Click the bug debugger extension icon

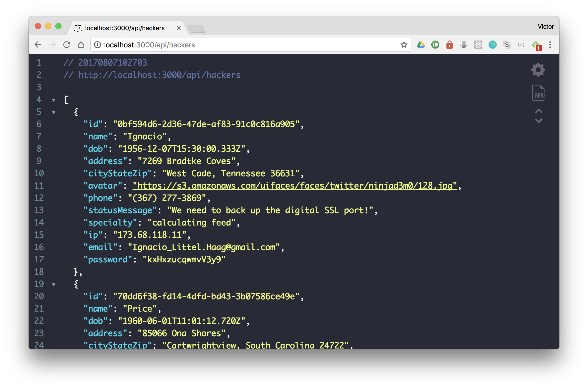point(464,45)
